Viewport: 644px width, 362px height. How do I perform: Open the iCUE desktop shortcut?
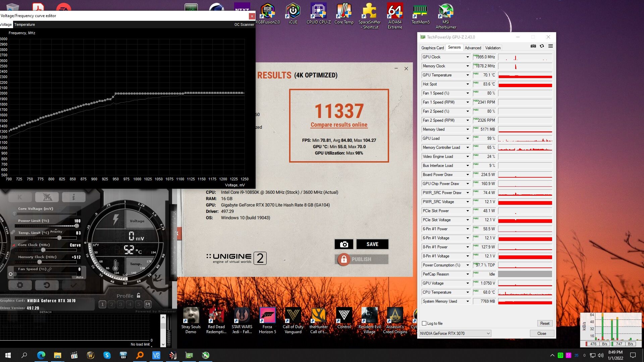click(293, 14)
